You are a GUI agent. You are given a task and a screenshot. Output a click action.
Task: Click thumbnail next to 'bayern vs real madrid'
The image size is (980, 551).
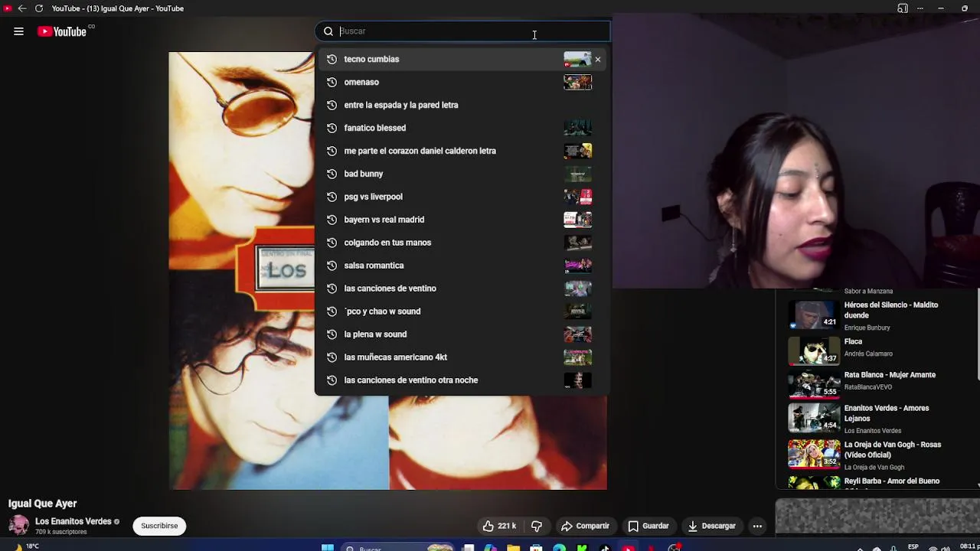tap(577, 220)
